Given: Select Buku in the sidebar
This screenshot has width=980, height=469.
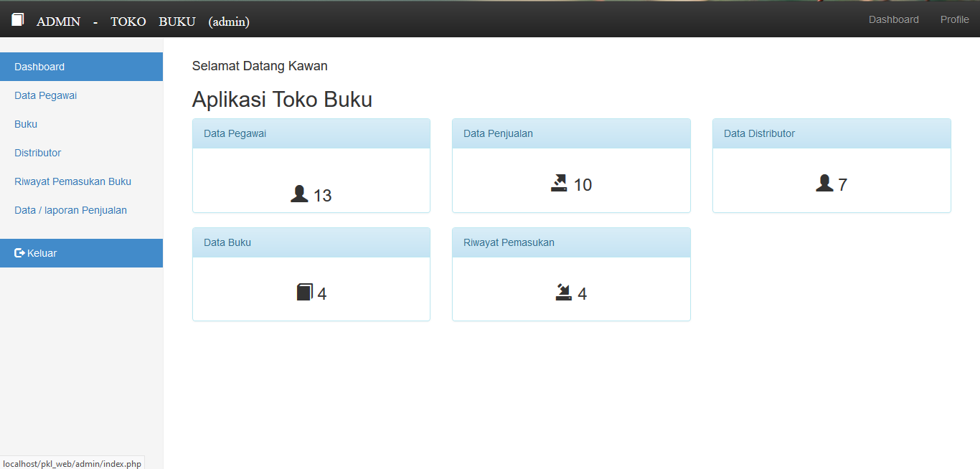Looking at the screenshot, I should [x=25, y=123].
